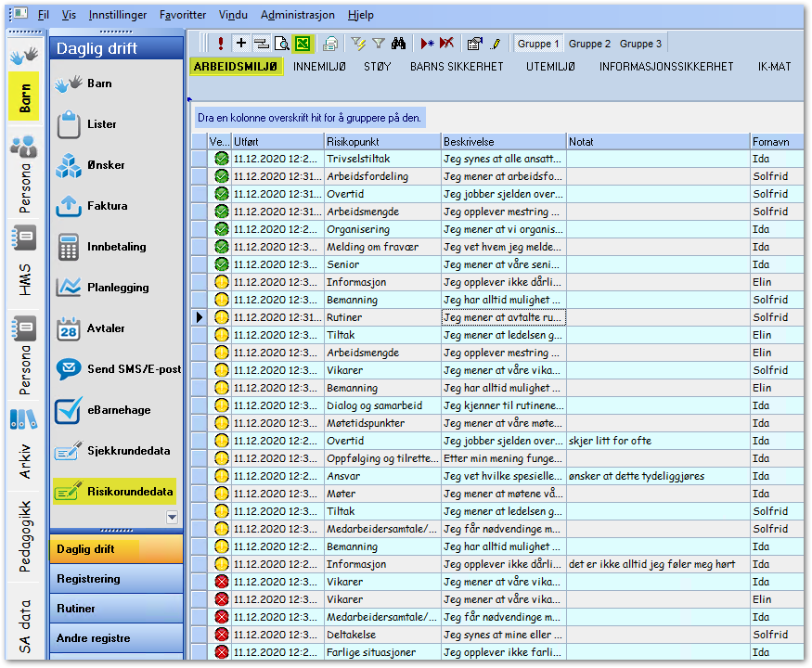
Task: Open the Hjelp menu
Action: [360, 15]
